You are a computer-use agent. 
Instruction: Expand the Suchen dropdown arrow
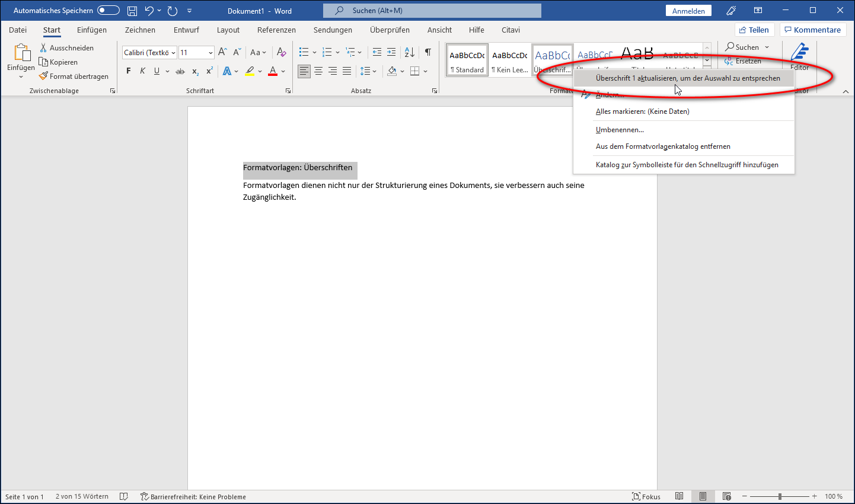click(x=767, y=47)
